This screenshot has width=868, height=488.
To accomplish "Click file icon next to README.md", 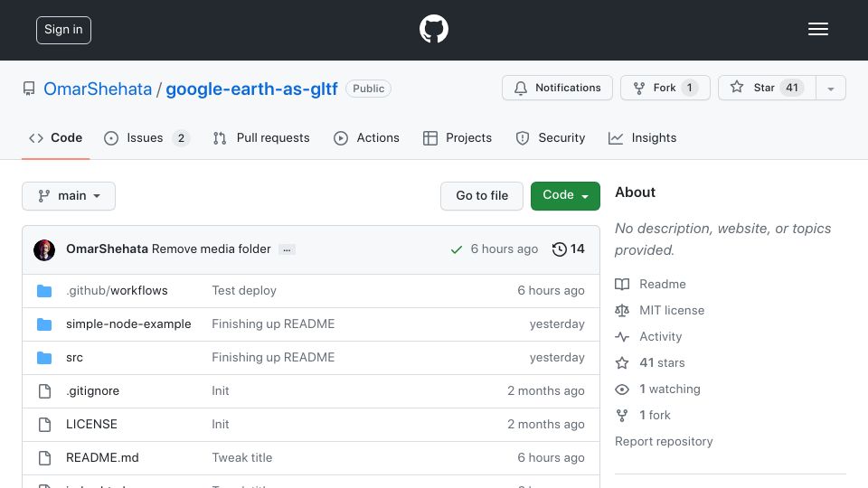I will 44,458.
